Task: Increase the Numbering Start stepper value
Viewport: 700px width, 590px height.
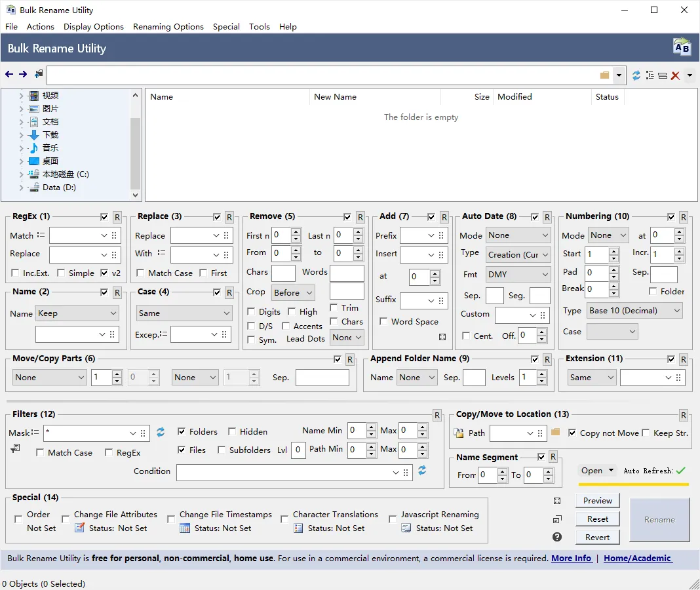Action: point(614,252)
